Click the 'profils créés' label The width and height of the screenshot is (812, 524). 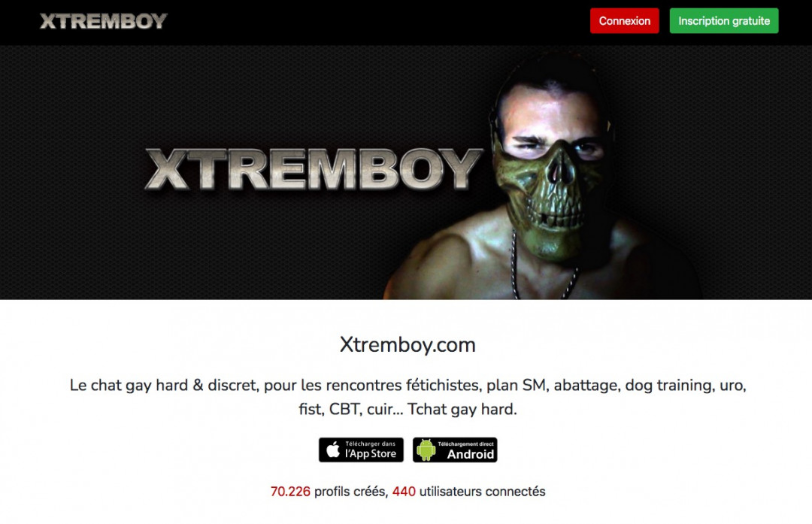(350, 492)
